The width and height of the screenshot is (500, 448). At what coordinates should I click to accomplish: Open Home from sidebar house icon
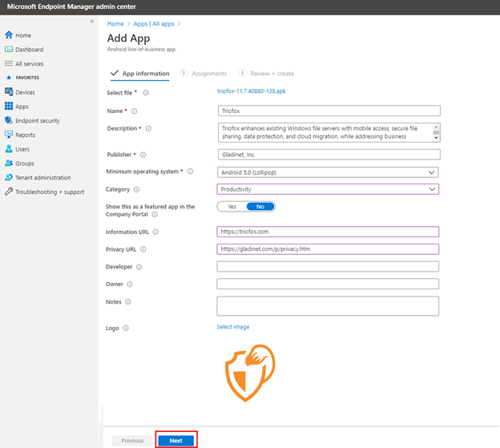click(x=9, y=35)
